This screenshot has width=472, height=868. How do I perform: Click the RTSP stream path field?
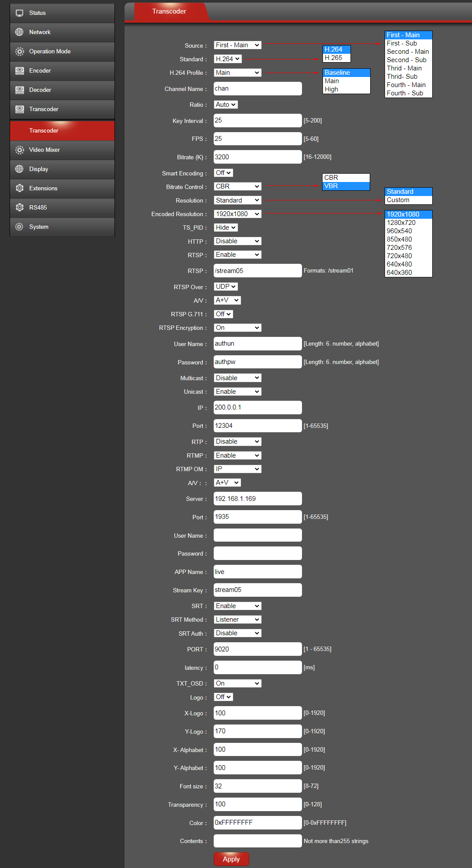click(x=258, y=271)
